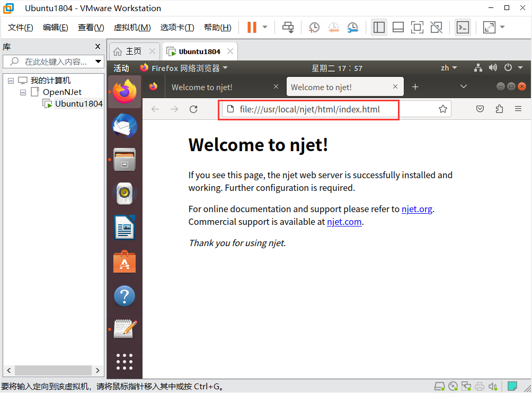The width and height of the screenshot is (532, 393).
Task: Click the Firefox address bar URL
Action: coord(309,109)
